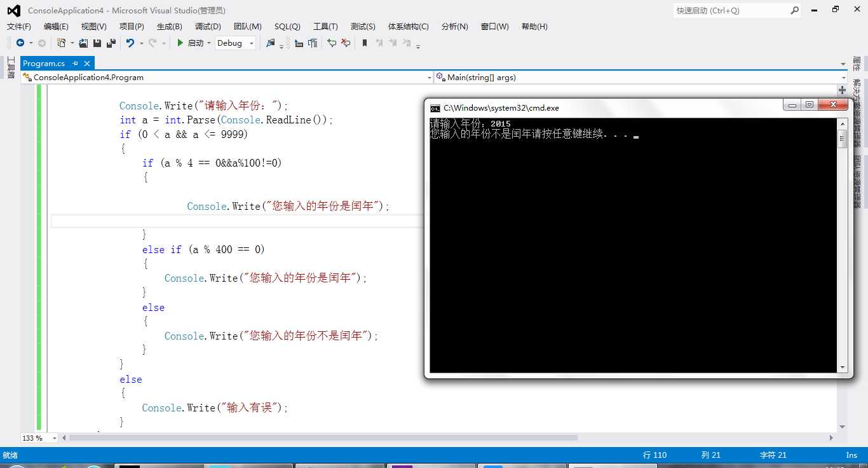Open bookmark toolbar overflow options arrow

(418, 45)
